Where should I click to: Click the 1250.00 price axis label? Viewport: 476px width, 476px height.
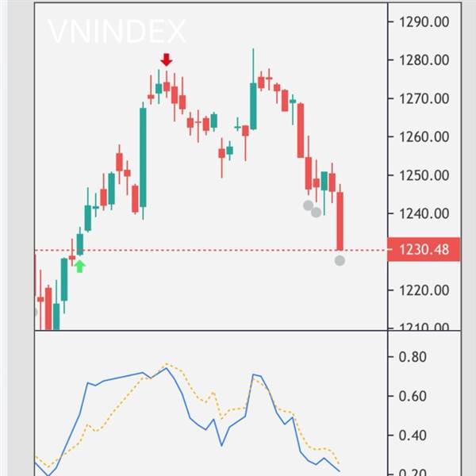[x=424, y=175]
